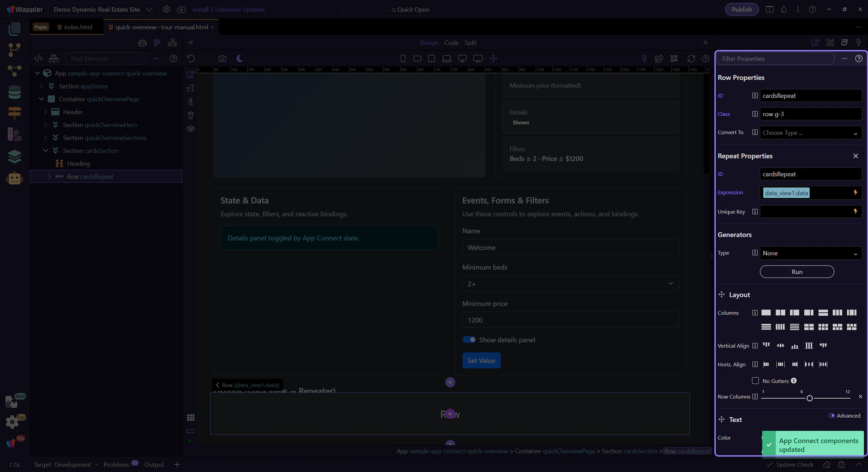Click the Row Columns slider handle
The image size is (868, 472).
tap(809, 398)
